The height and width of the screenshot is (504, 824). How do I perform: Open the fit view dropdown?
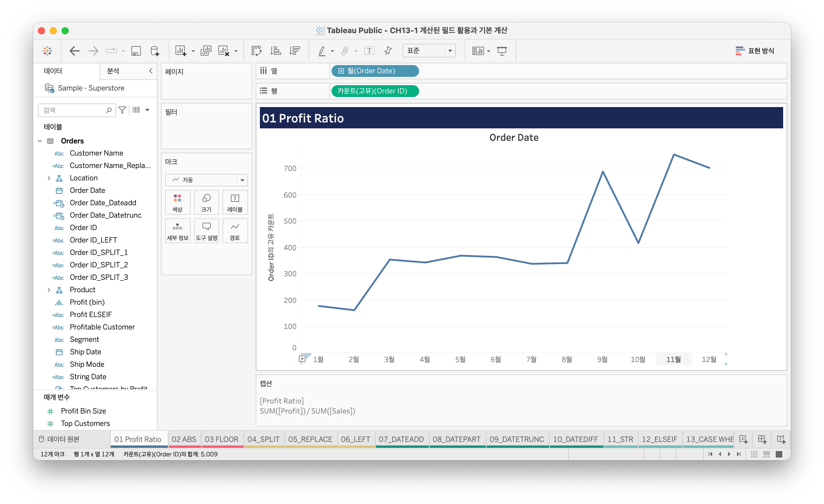pyautogui.click(x=429, y=51)
